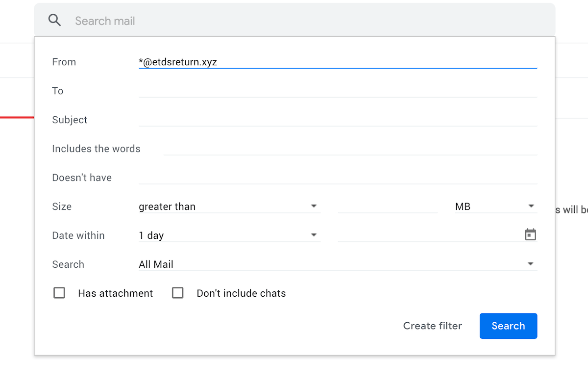The height and width of the screenshot is (386, 588).
Task: Click the Includes the words field
Action: tap(351, 149)
